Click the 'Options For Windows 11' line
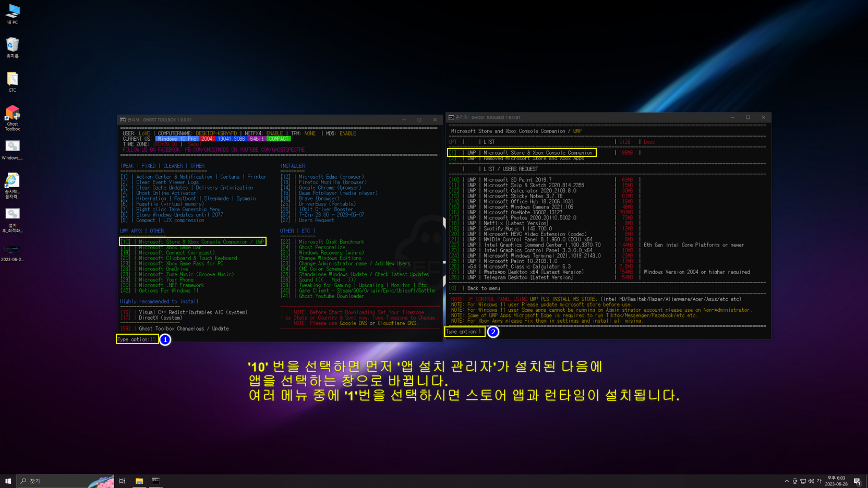868x488 pixels. point(160,290)
